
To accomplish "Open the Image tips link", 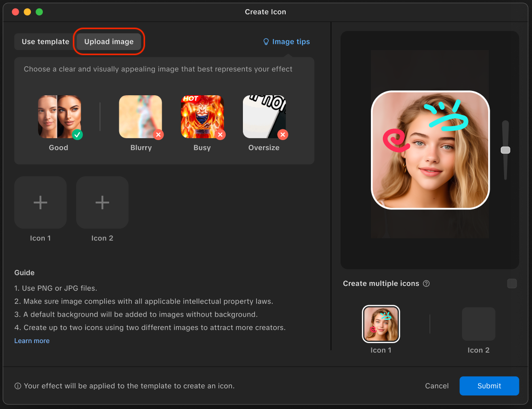I will 291,42.
